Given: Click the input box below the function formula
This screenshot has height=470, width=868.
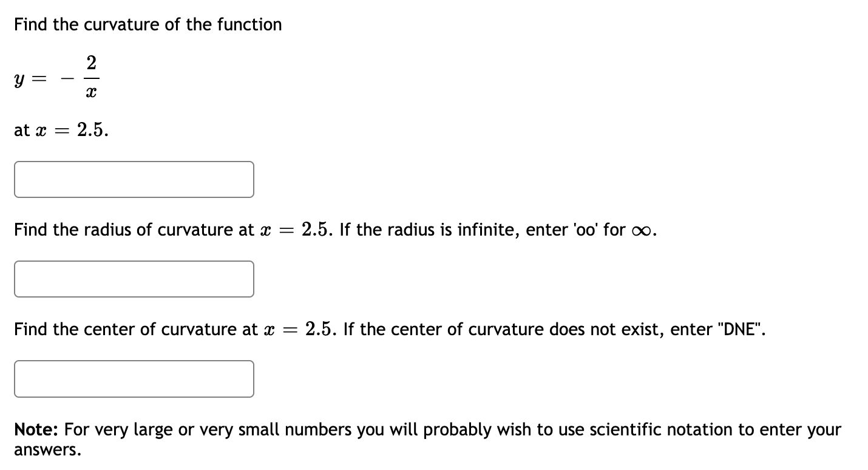Looking at the screenshot, I should pyautogui.click(x=134, y=179).
